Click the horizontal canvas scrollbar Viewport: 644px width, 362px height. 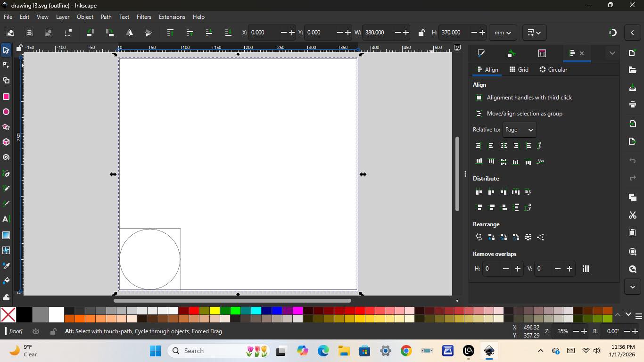pos(232,300)
